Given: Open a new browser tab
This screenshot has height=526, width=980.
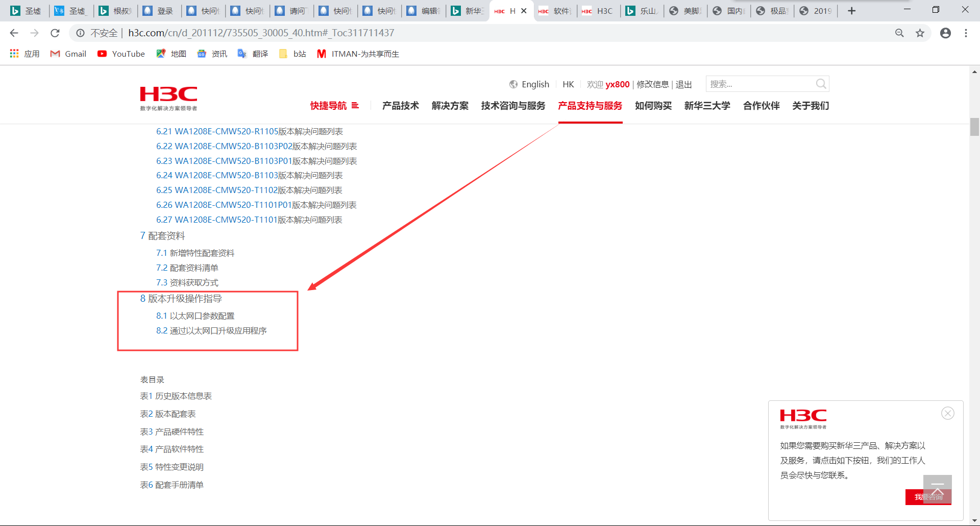Looking at the screenshot, I should click(x=851, y=11).
